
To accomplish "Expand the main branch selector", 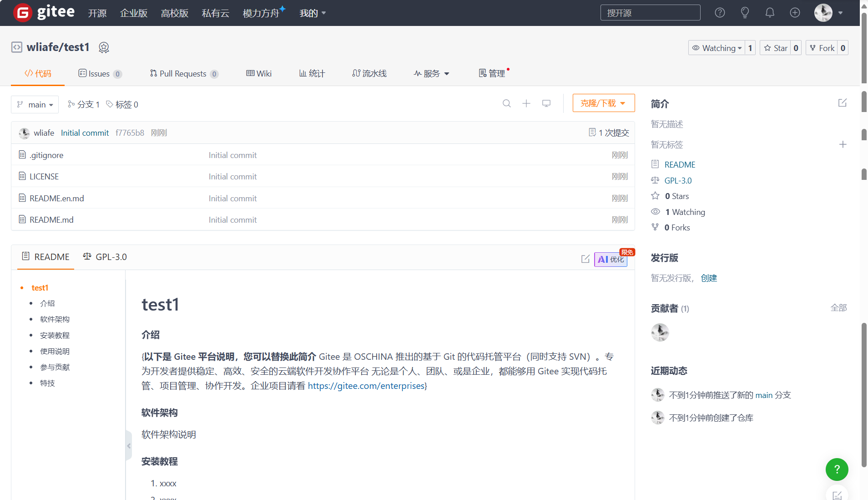I will click(35, 105).
